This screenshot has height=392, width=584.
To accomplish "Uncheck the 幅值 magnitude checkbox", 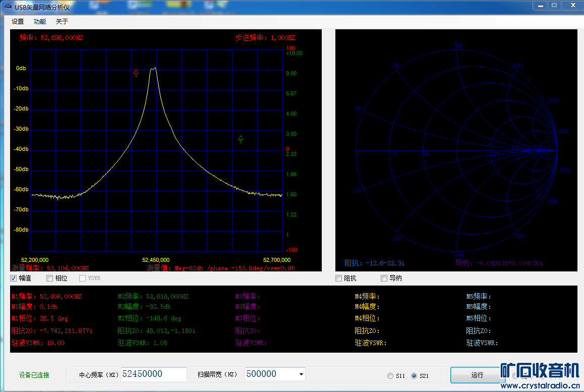I will click(14, 278).
